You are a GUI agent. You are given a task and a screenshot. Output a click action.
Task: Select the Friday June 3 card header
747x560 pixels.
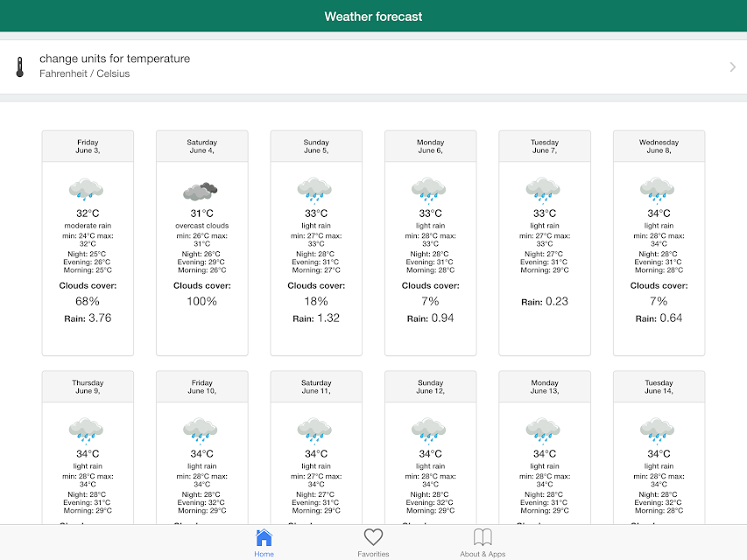click(x=88, y=146)
